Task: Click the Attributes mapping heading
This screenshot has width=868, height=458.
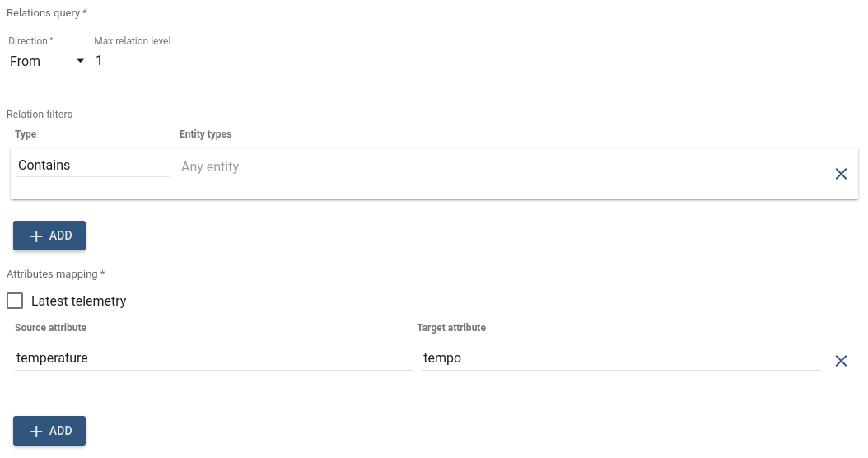Action: tap(55, 274)
